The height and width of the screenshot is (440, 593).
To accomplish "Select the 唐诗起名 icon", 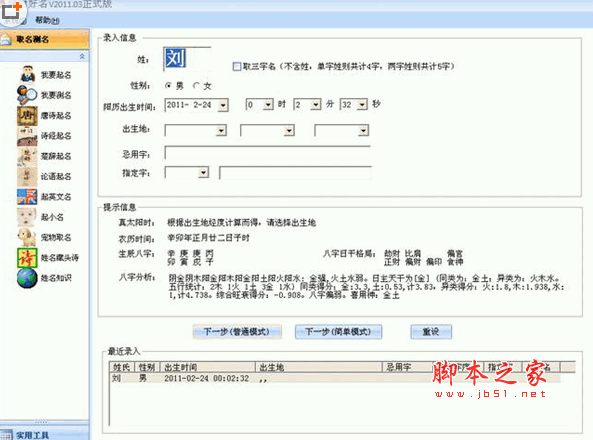I will 27,115.
